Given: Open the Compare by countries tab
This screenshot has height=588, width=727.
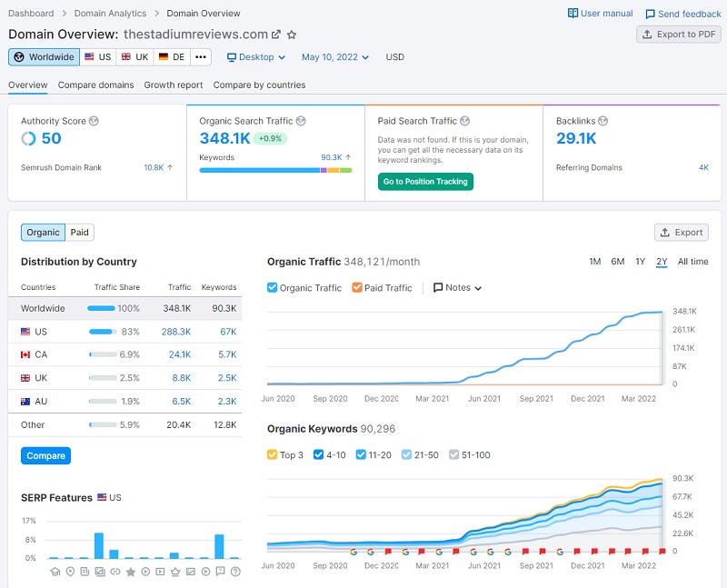Looking at the screenshot, I should pyautogui.click(x=259, y=85).
